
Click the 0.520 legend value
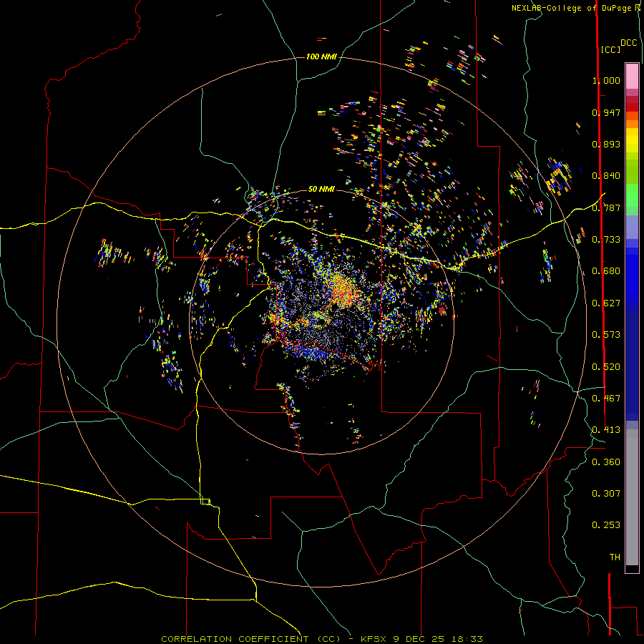pyautogui.click(x=606, y=367)
